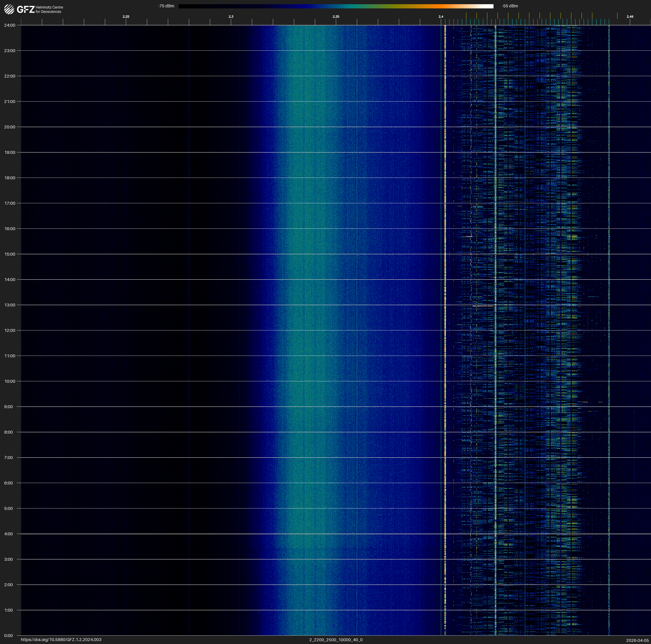Click the 2.49 frequency axis label
Image resolution: width=651 pixels, height=644 pixels.
630,17
